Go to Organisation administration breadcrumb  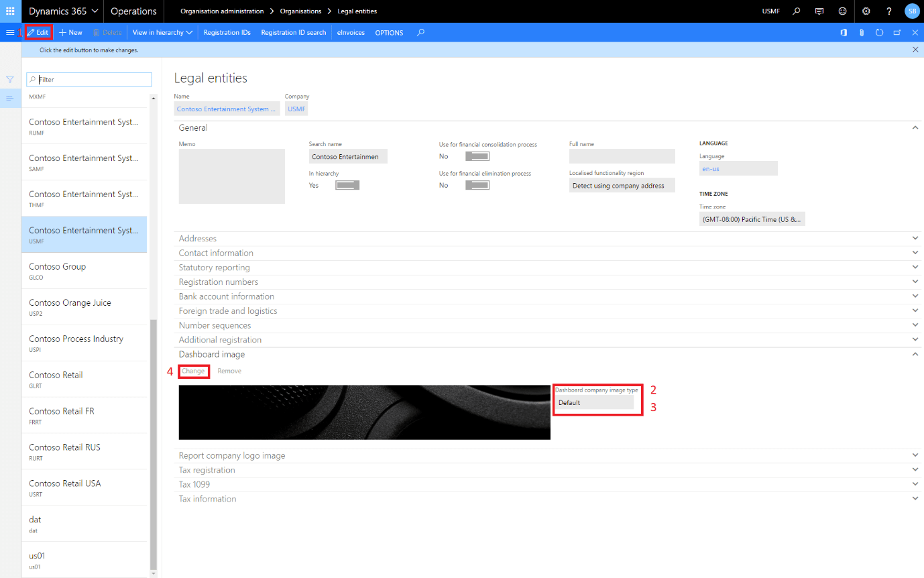tap(222, 11)
